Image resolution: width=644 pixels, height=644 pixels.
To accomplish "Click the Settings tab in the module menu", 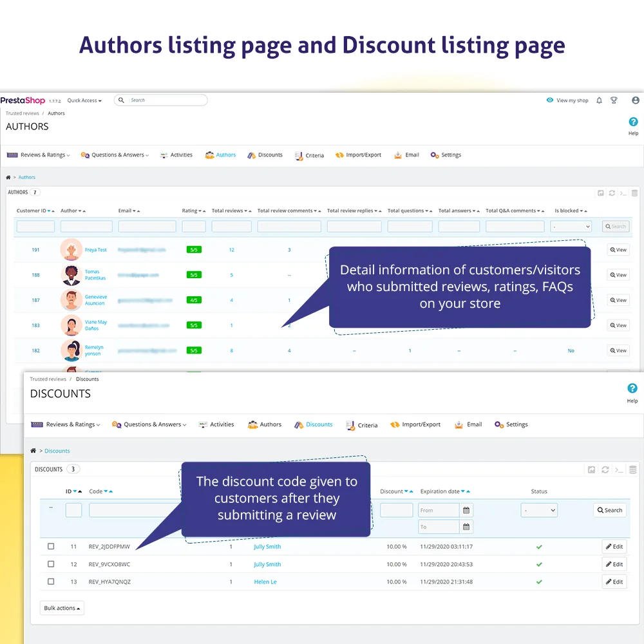I will (446, 155).
